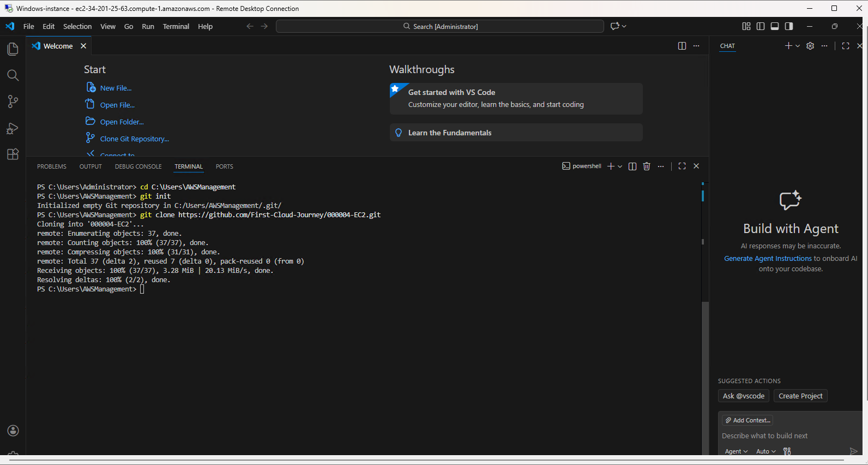The height and width of the screenshot is (465, 868).
Task: Open the Customize Layout icon
Action: click(x=746, y=26)
